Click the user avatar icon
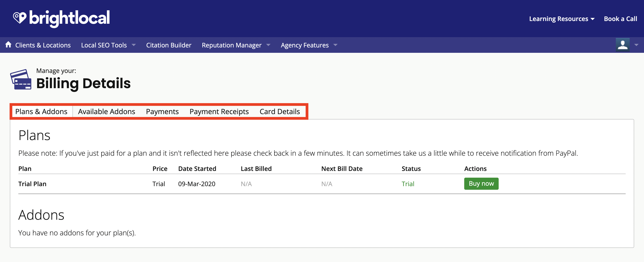 pyautogui.click(x=623, y=45)
